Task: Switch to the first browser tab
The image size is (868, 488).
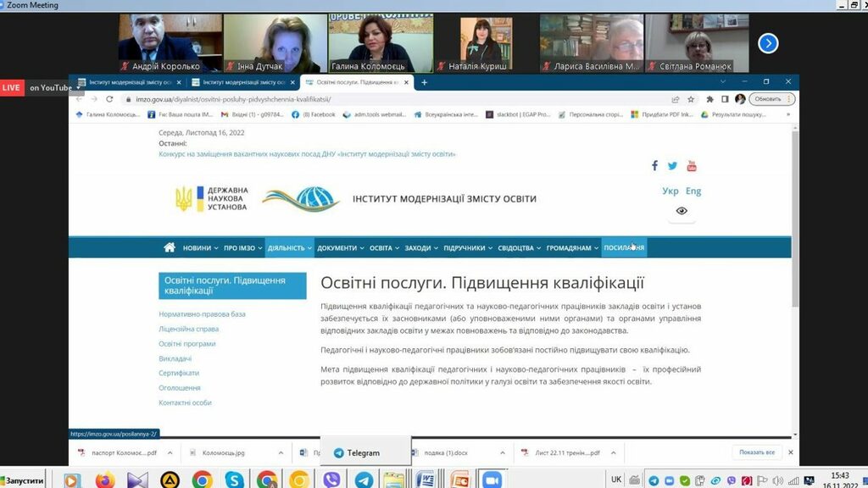Action: tap(125, 82)
